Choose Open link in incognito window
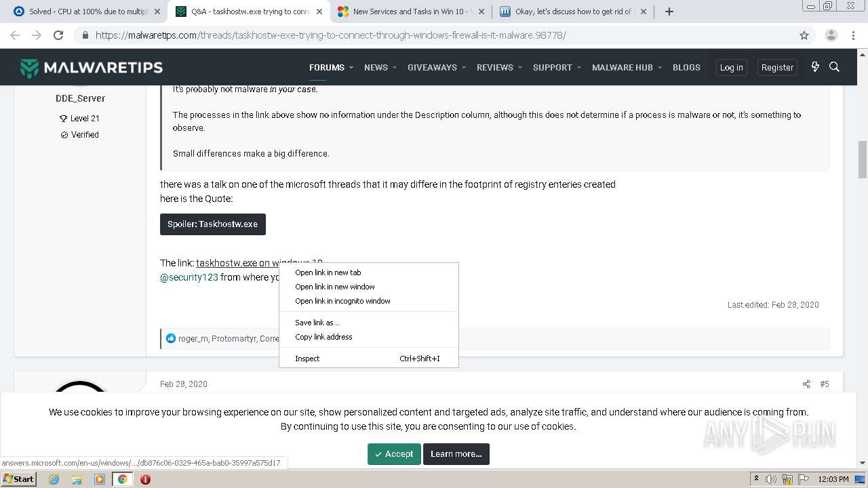 pyautogui.click(x=369, y=301)
